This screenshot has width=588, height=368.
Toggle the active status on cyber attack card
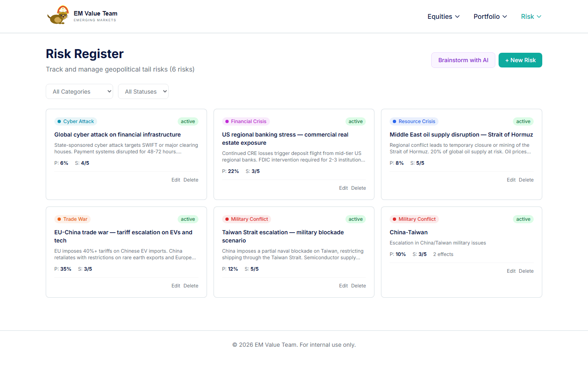(x=188, y=121)
